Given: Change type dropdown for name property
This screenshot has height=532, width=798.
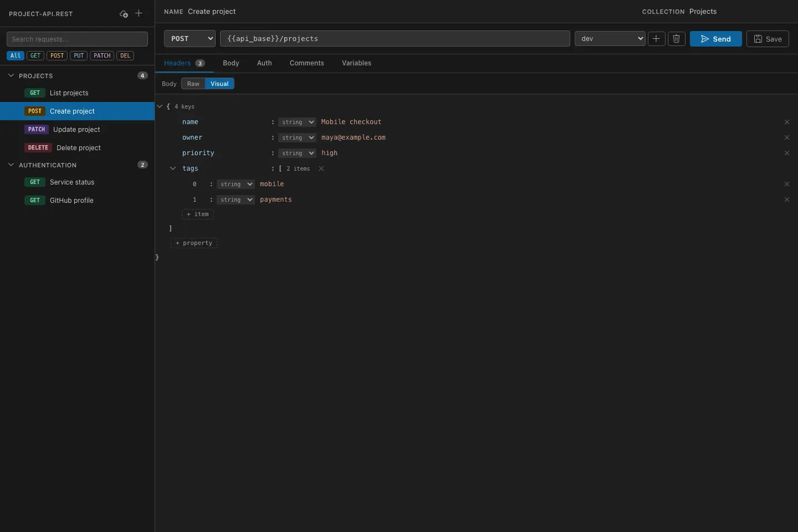Looking at the screenshot, I should point(297,122).
